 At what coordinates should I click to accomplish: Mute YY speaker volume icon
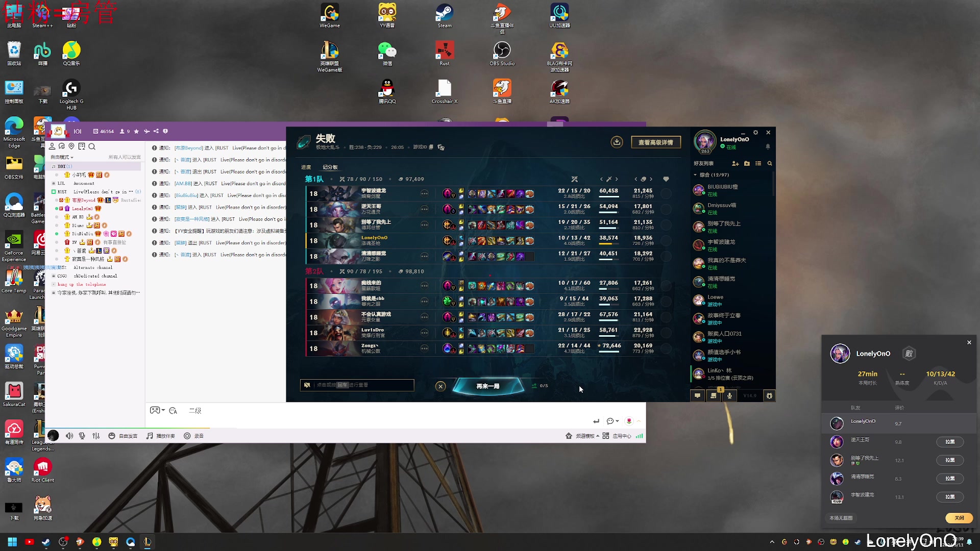pyautogui.click(x=69, y=436)
